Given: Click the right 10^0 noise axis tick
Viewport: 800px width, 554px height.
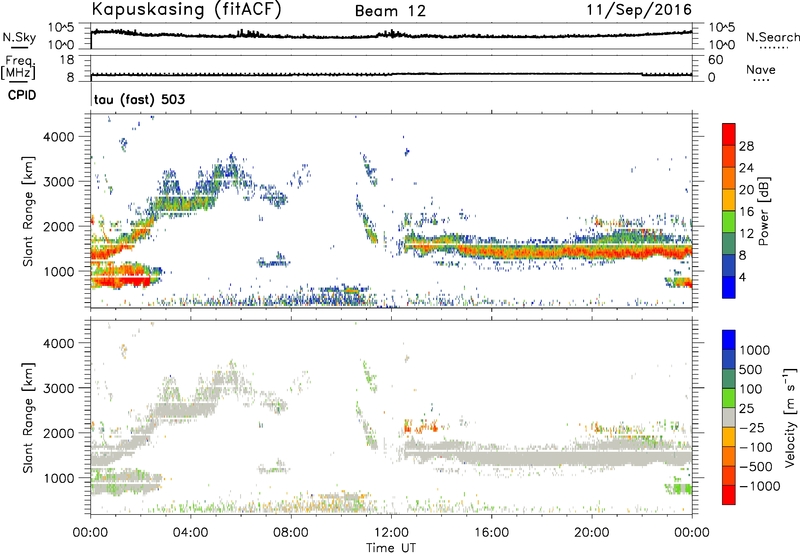Looking at the screenshot, I should pos(721,45).
